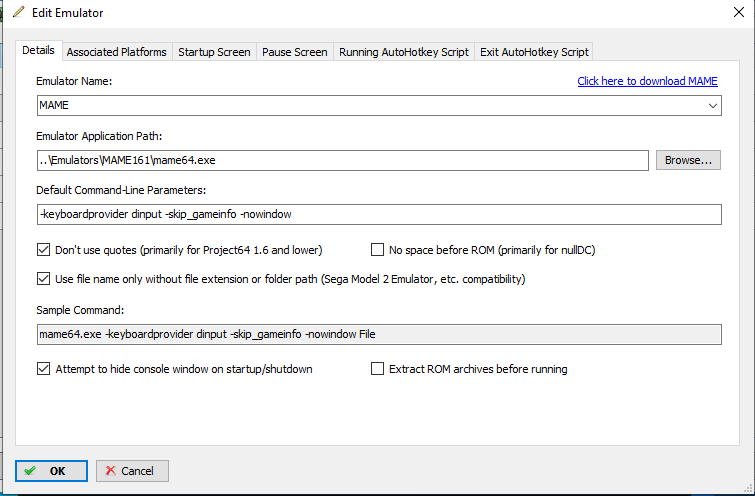Open the Startup Screen tab
Screen dimensions: 755x496
[x=214, y=52]
